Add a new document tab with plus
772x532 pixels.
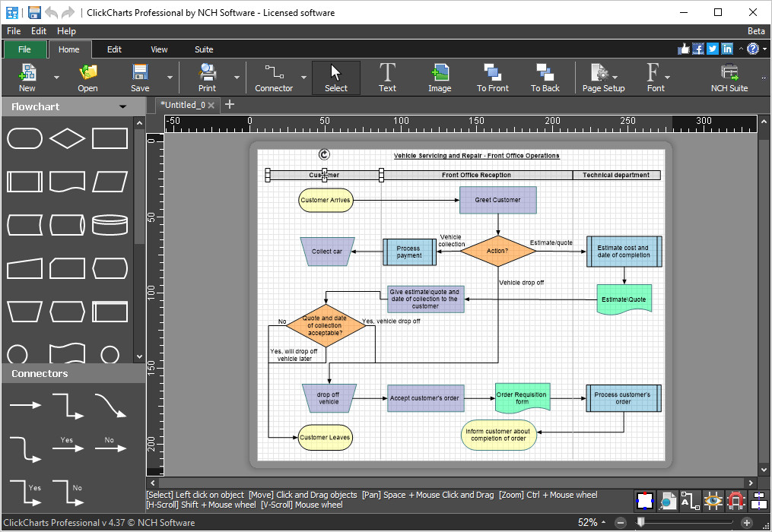coord(230,104)
